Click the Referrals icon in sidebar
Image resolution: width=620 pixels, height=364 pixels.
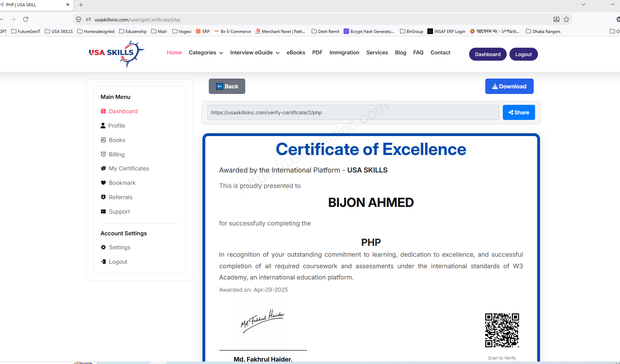[x=103, y=197]
